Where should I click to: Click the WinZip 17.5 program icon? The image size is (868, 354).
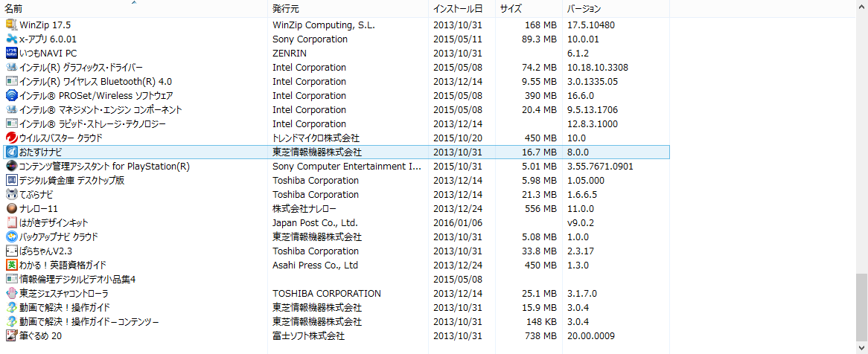(11, 25)
